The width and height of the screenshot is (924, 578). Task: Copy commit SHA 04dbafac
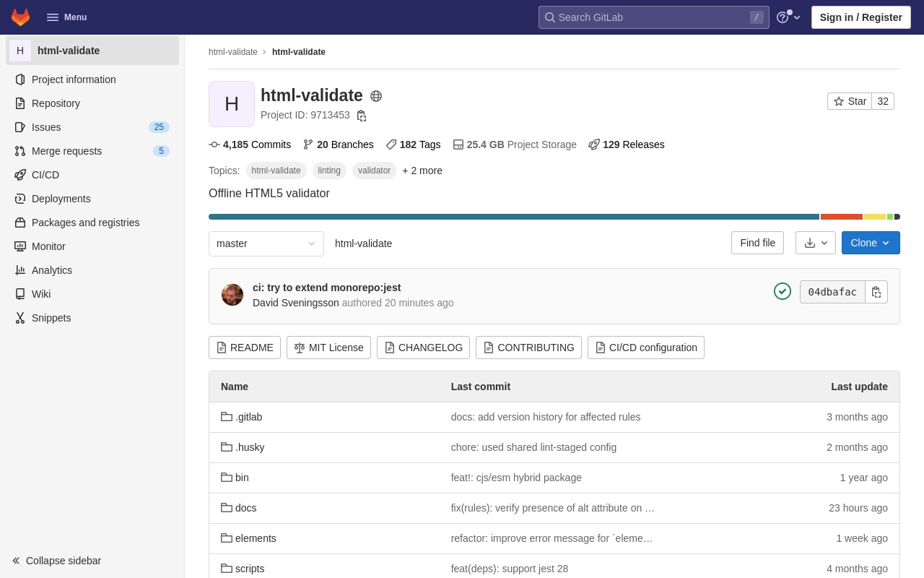tap(876, 292)
